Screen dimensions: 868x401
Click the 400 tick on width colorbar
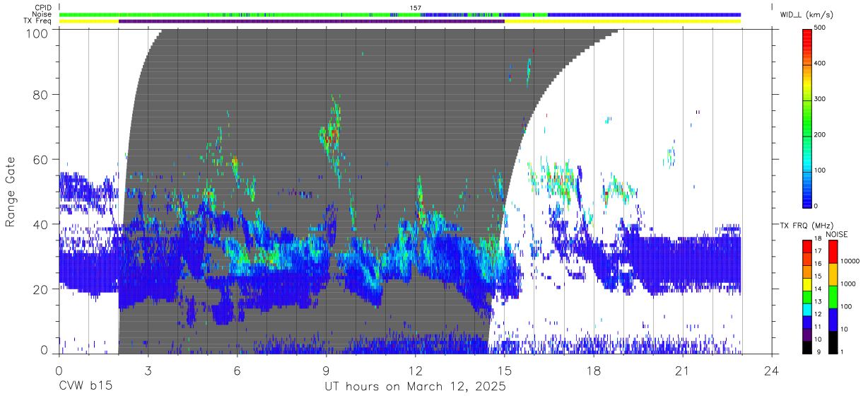point(821,64)
